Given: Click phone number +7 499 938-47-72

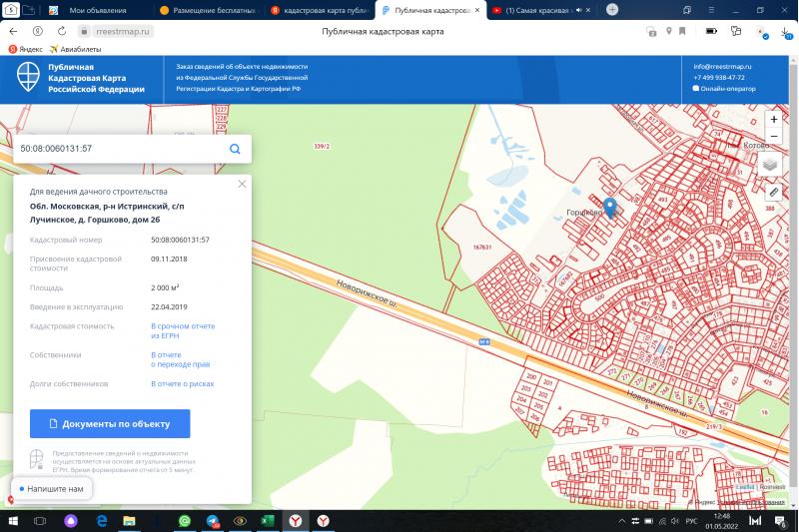Looking at the screenshot, I should click(x=718, y=78).
